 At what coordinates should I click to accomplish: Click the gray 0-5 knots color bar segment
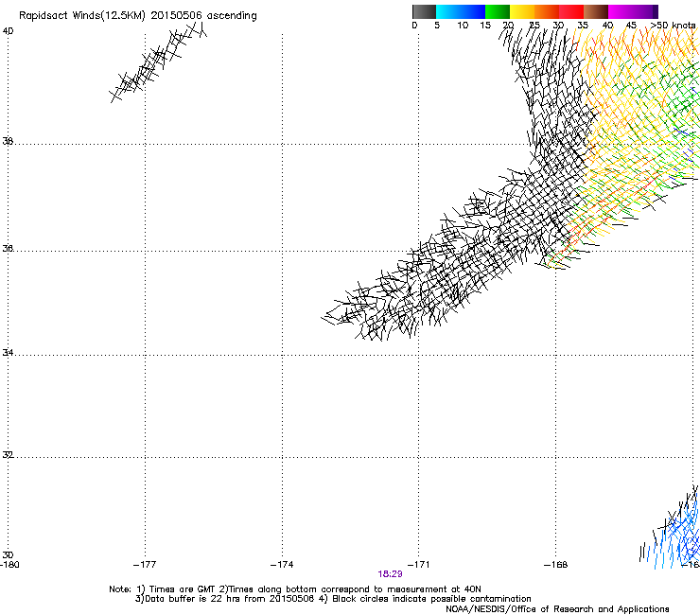tap(424, 11)
